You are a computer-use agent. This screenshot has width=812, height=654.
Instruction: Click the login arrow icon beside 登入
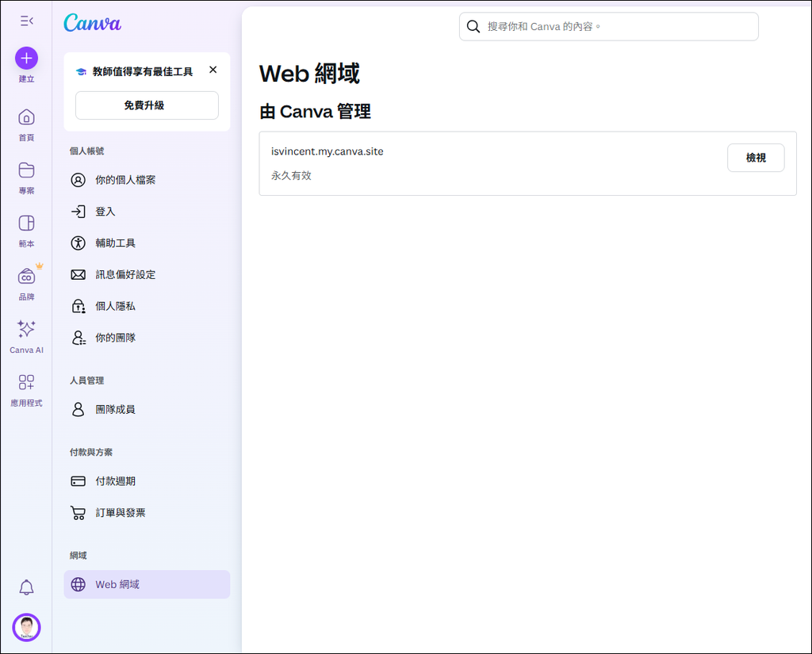[x=79, y=212]
